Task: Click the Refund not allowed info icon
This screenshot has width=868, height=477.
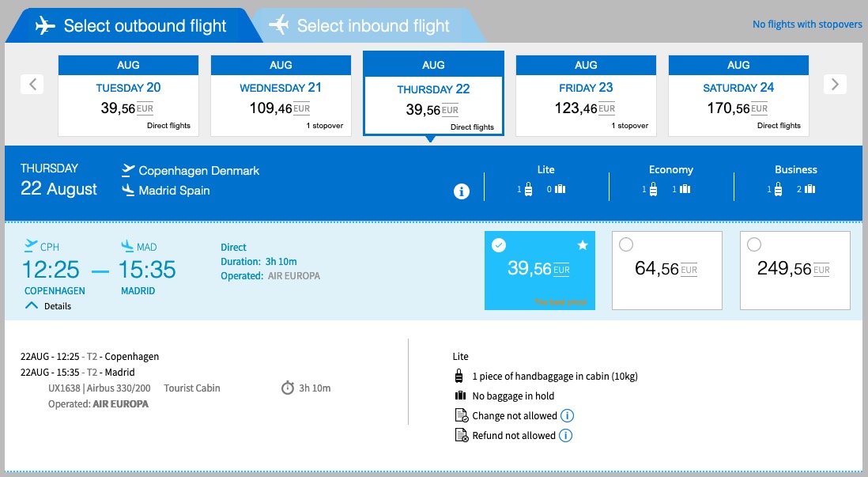Action: pos(565,436)
